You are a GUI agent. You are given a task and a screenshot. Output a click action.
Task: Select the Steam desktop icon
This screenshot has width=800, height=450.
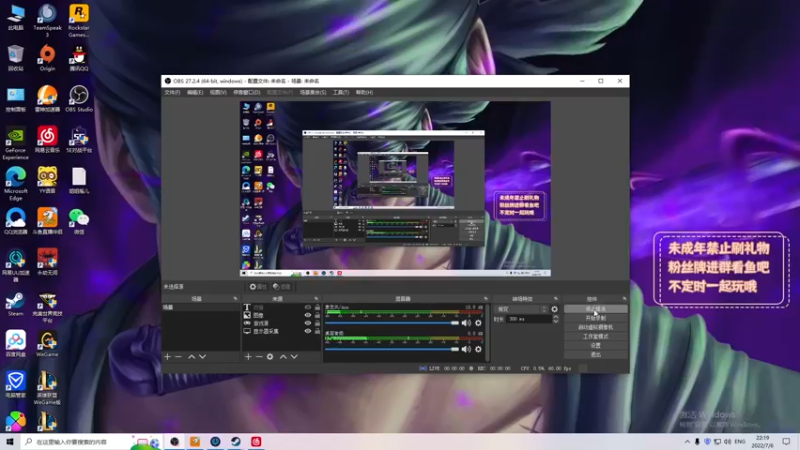pos(15,304)
